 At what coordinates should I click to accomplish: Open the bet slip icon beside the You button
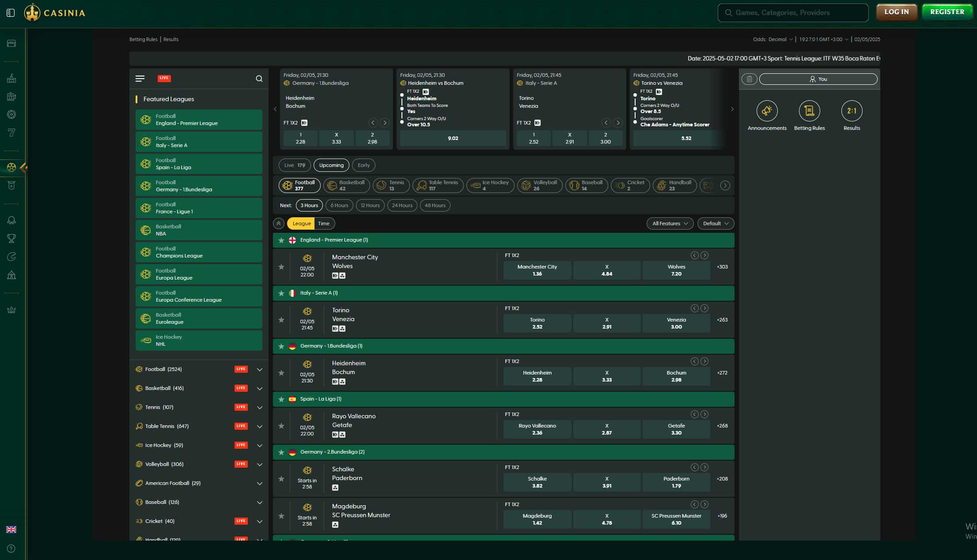tap(749, 79)
